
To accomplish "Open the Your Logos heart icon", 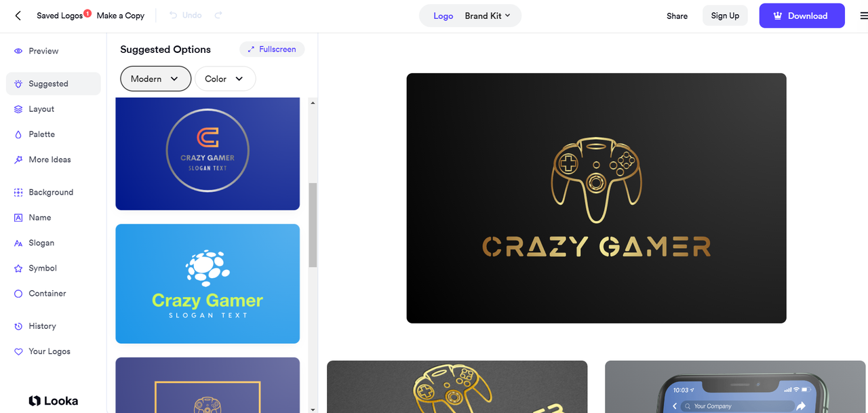I will pos(18,351).
